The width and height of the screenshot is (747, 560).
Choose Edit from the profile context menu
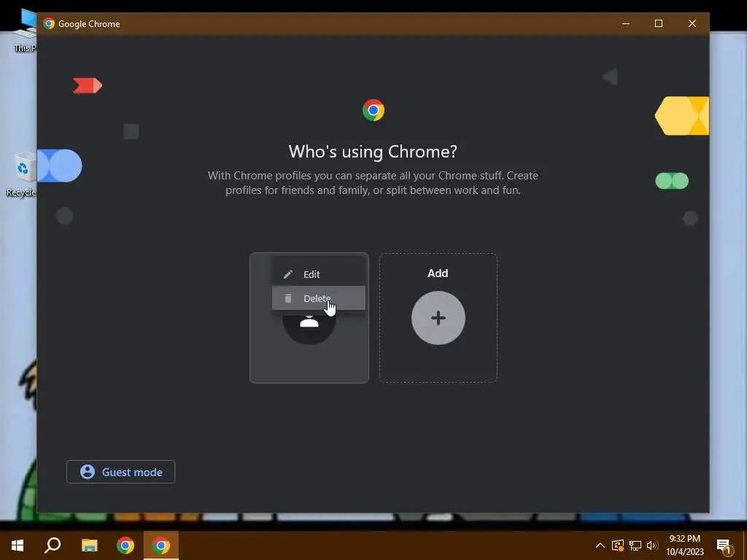click(318, 274)
